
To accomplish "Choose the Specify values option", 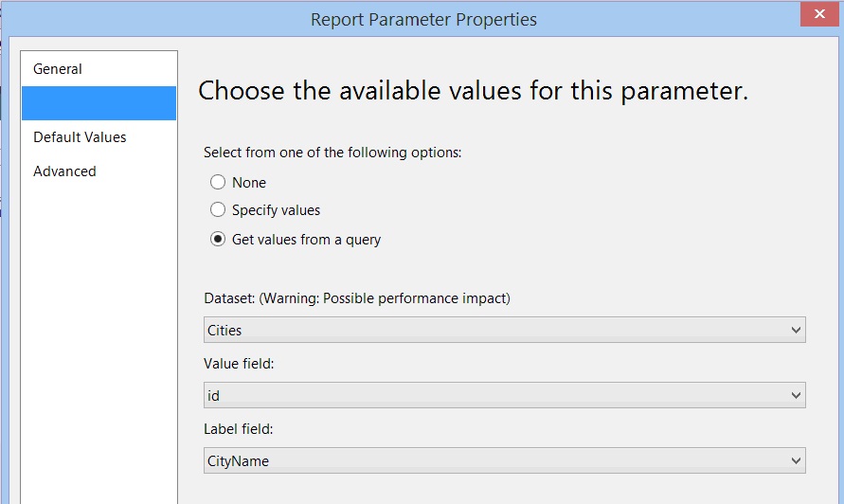I will coord(218,210).
